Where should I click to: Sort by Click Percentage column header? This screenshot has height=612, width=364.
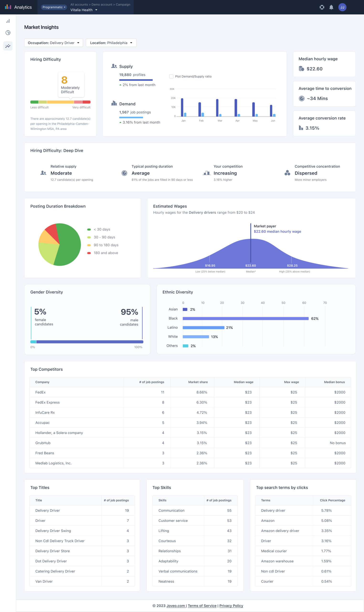pos(332,500)
